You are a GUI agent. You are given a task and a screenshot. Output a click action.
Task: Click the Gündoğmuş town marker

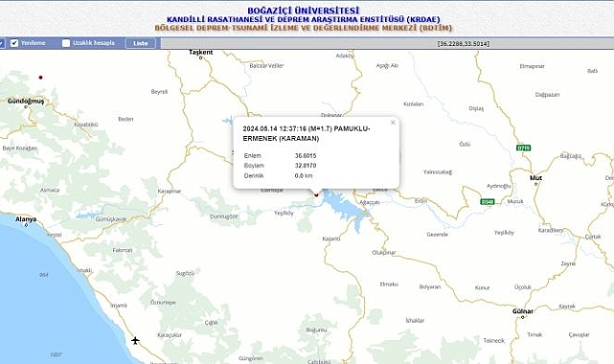coord(26,107)
